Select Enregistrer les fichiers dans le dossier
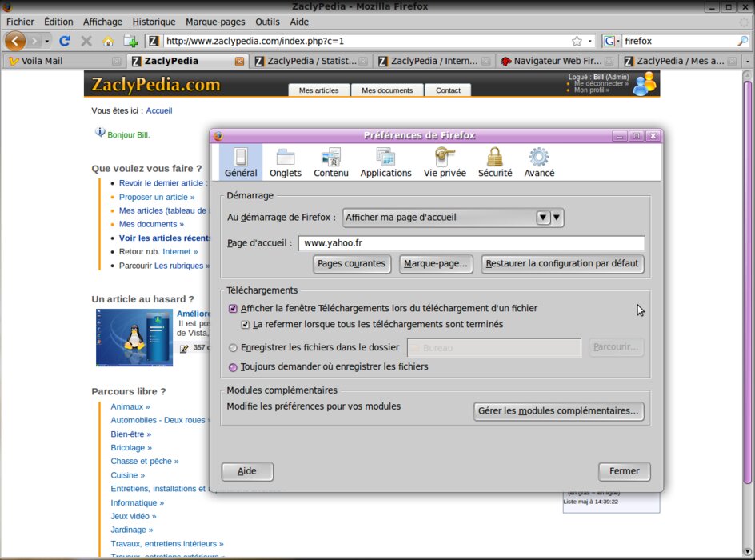 (x=233, y=348)
